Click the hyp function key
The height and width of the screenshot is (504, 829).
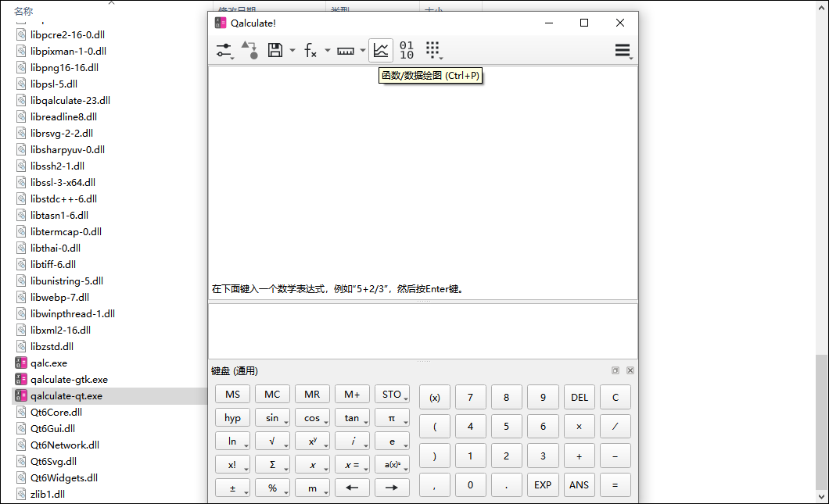(x=232, y=418)
